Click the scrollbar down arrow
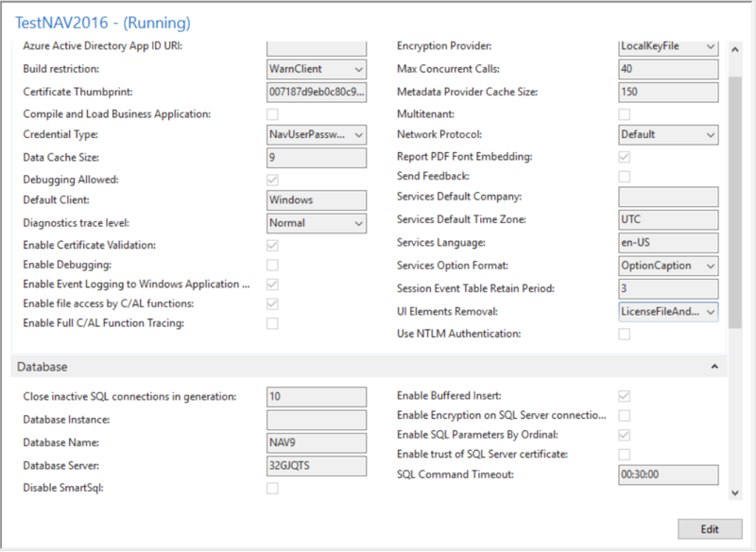Screen dimensions: 756x552 pyautogui.click(x=736, y=492)
